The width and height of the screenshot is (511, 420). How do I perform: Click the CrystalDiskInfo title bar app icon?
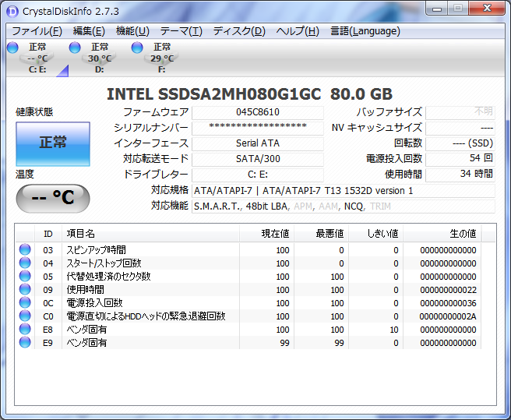(12, 12)
